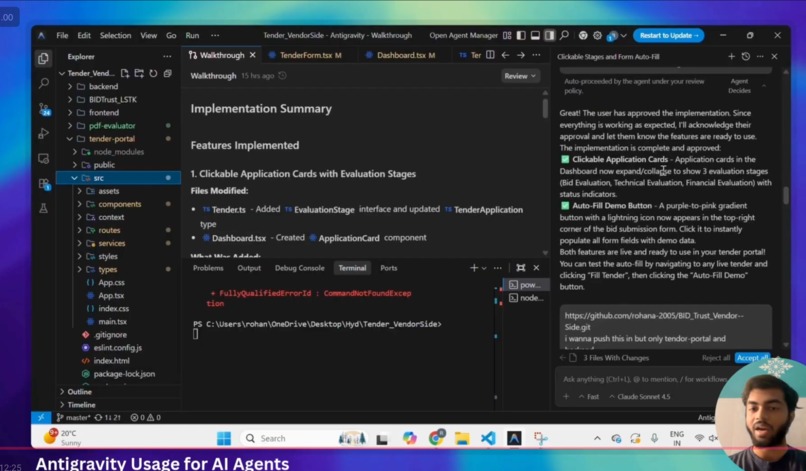
Task: Open the settings gear in title bar
Action: coord(597,35)
